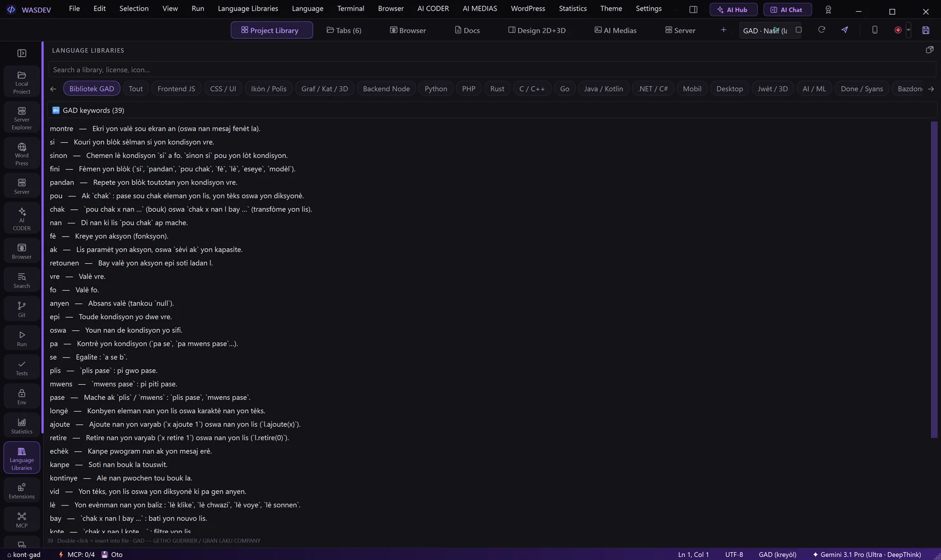Open the AI CODER sidebar tool
Viewport: 941px width, 560px height.
22,218
